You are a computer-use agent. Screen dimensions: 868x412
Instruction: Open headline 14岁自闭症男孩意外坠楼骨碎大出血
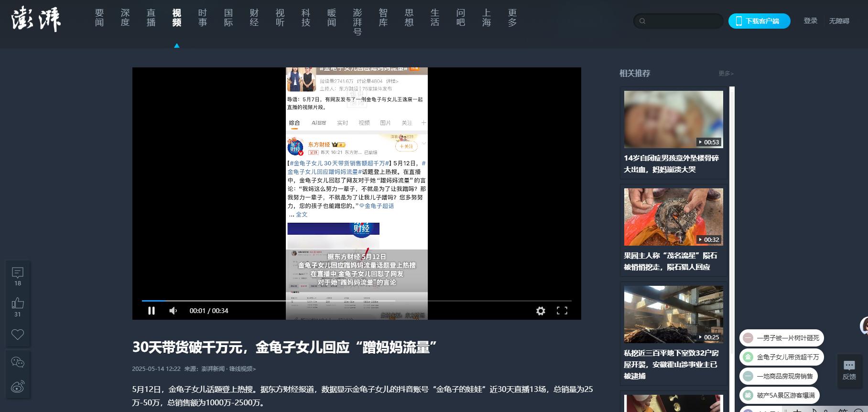[671, 164]
